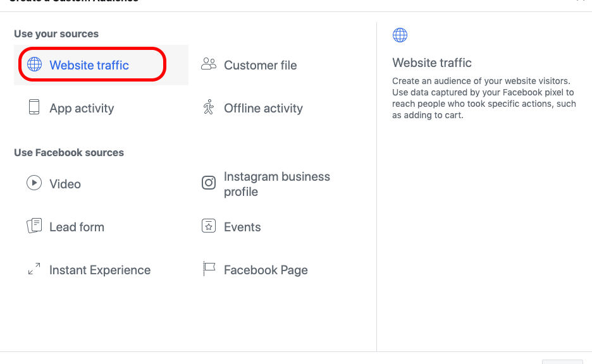
Task: Click the Offline activity walking person icon
Action: point(209,107)
